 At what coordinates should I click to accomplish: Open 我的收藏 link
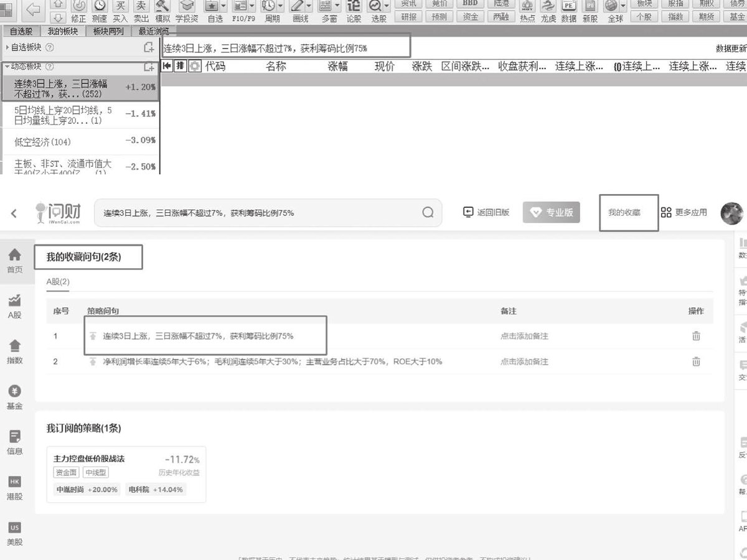(624, 212)
